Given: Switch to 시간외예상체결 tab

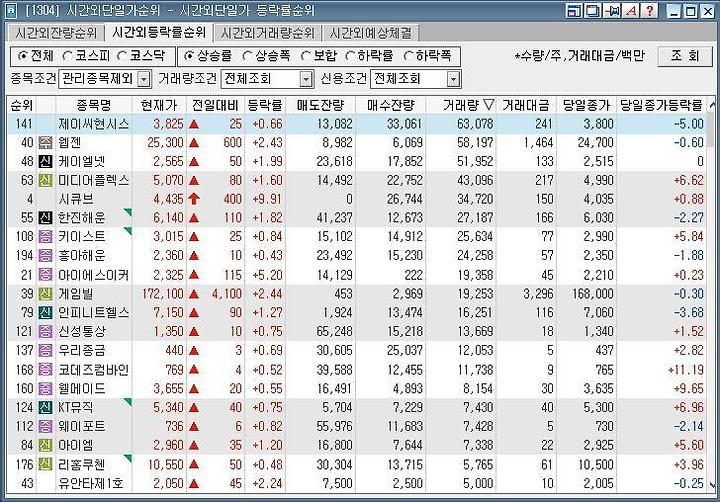Looking at the screenshot, I should click(370, 33).
